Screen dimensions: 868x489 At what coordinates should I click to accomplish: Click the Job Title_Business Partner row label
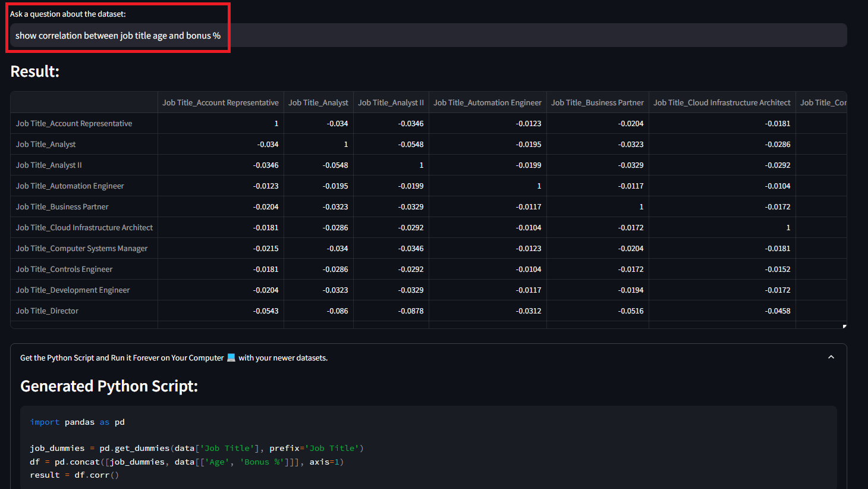[84, 206]
